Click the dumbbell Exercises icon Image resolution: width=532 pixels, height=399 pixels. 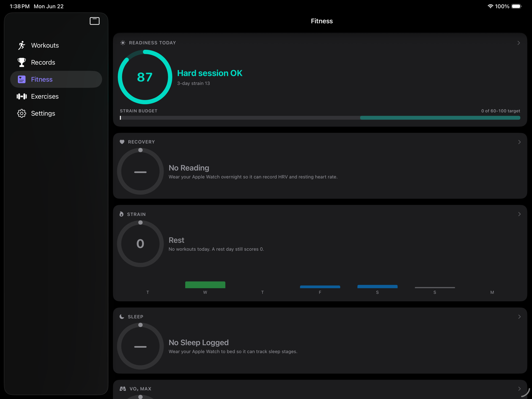click(x=22, y=97)
